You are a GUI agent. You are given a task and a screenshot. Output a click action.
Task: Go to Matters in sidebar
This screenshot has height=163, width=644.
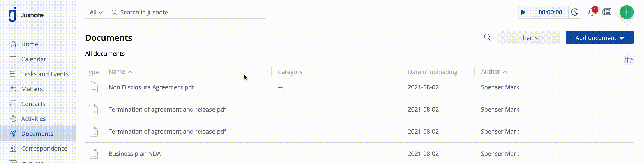(x=32, y=89)
